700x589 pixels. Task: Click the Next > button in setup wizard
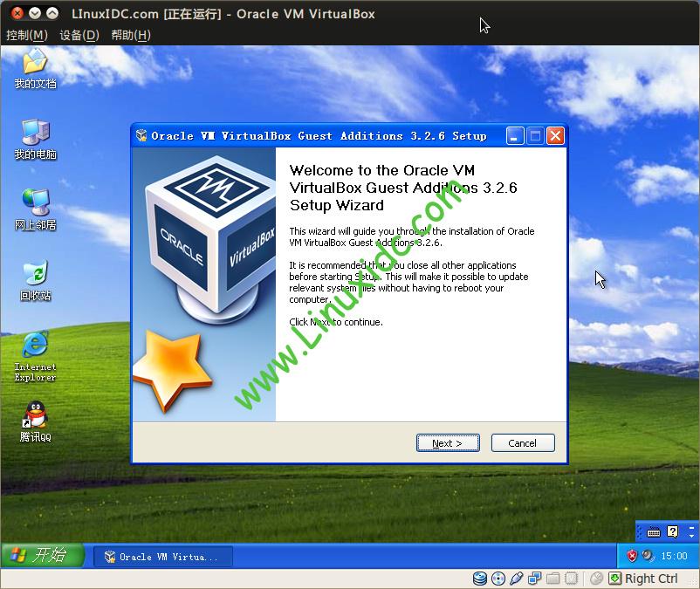click(448, 443)
